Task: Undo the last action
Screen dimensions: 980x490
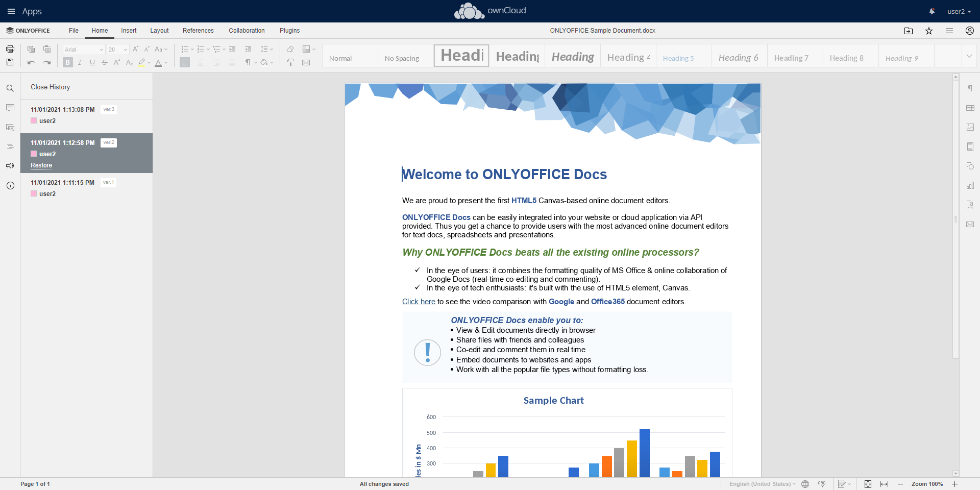Action: (x=31, y=62)
